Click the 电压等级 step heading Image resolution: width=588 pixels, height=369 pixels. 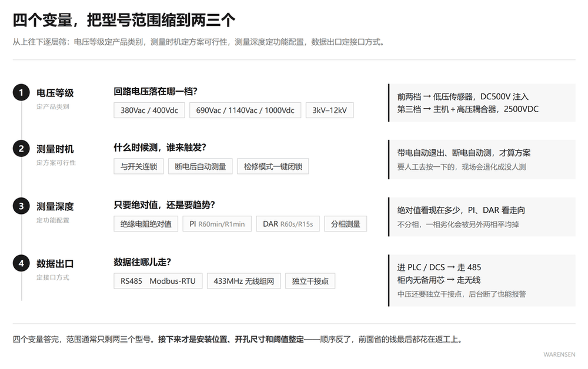click(x=55, y=93)
